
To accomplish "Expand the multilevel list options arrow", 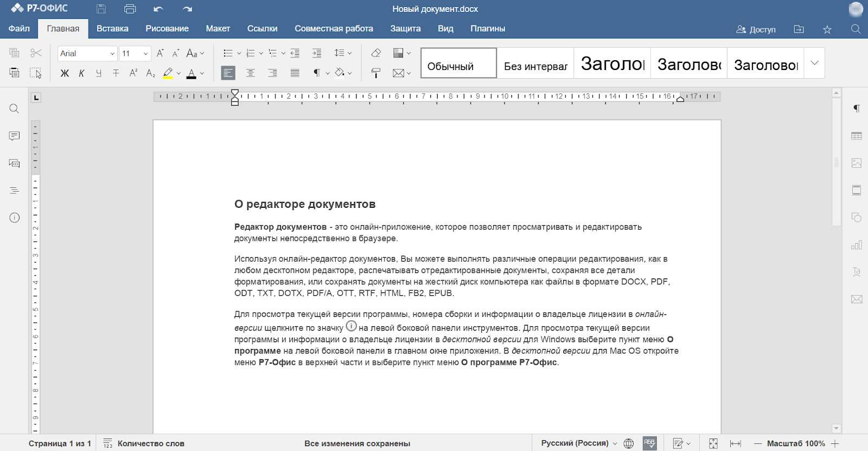I will tap(283, 53).
